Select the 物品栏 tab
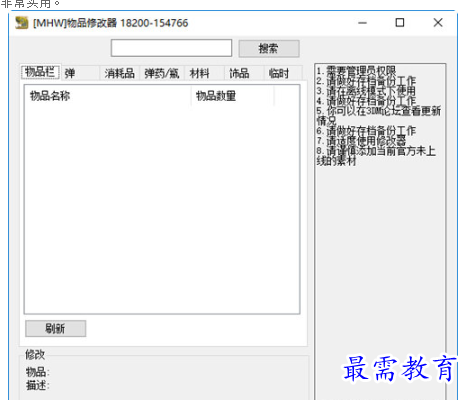 click(41, 72)
